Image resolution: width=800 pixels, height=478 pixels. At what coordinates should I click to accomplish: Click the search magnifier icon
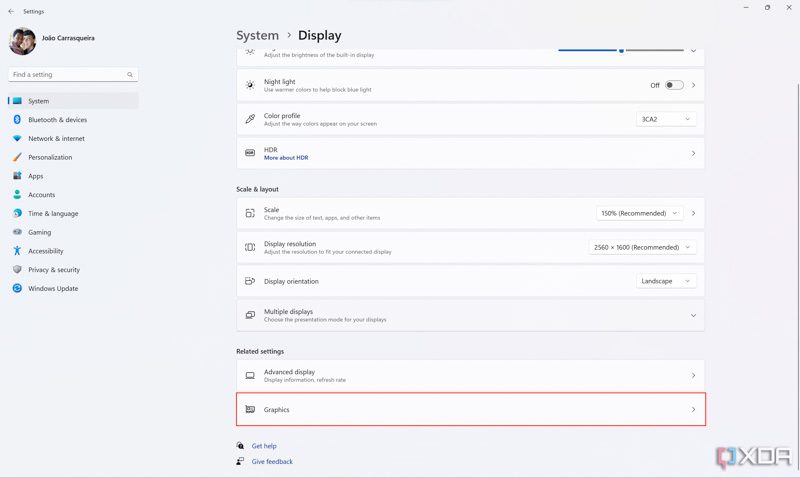130,74
